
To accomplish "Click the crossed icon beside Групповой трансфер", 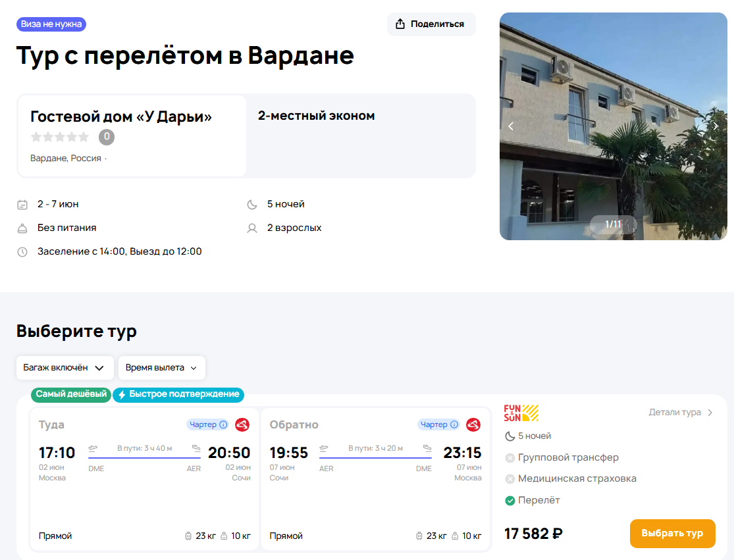I will pyautogui.click(x=510, y=457).
